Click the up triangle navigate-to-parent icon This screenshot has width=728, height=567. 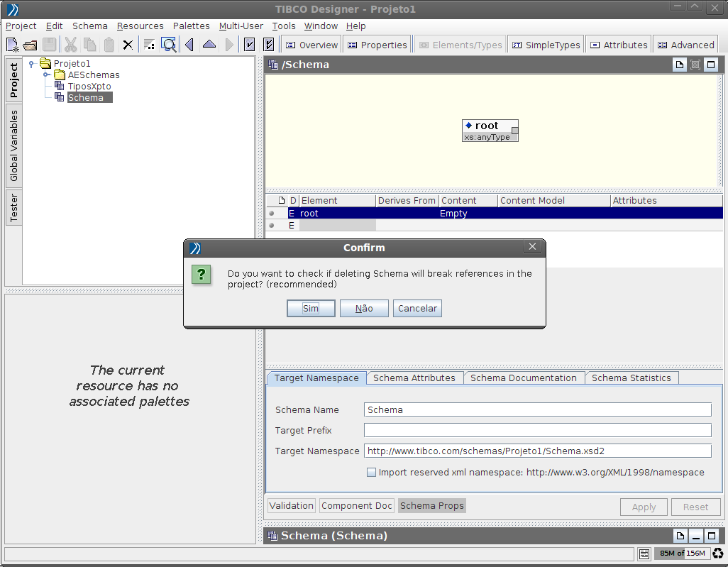[x=209, y=45]
